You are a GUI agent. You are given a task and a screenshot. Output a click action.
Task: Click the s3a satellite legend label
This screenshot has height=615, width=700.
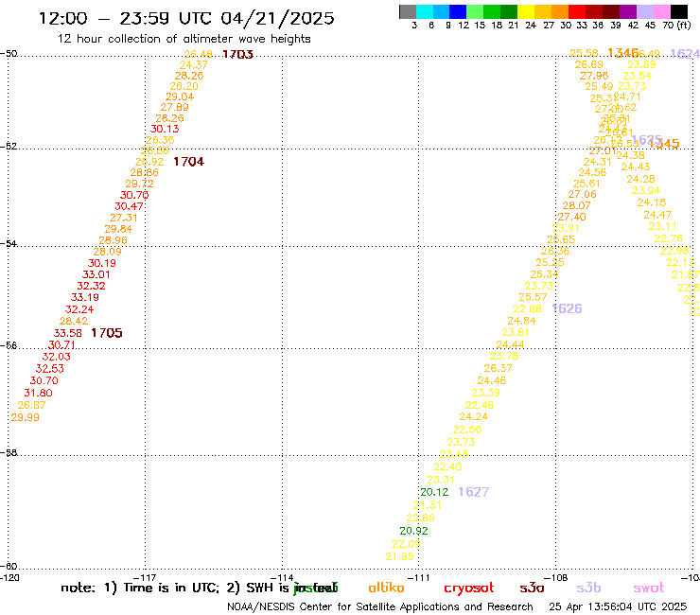(532, 588)
